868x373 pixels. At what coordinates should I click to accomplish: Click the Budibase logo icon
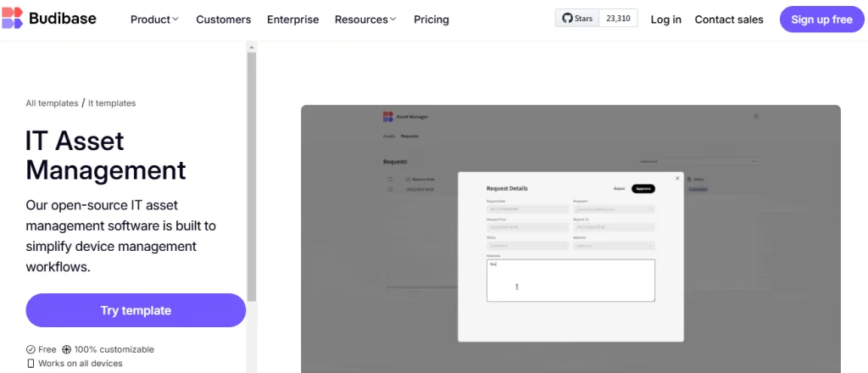pyautogui.click(x=13, y=19)
